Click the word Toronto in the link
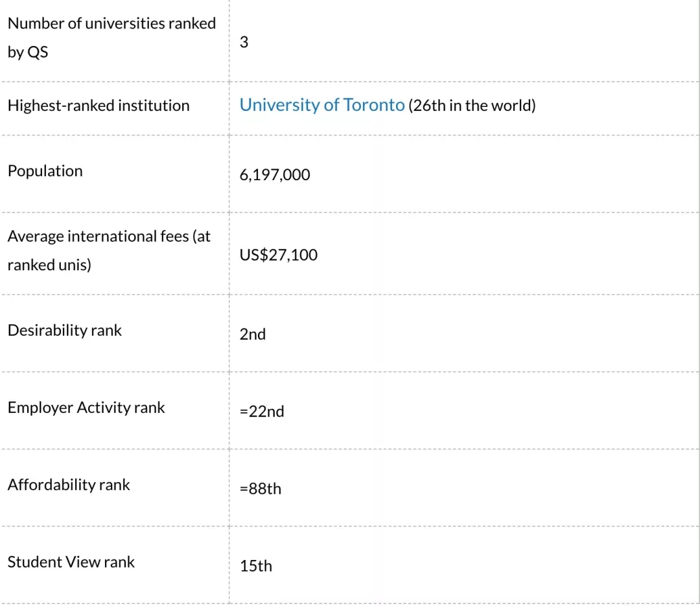 [374, 105]
